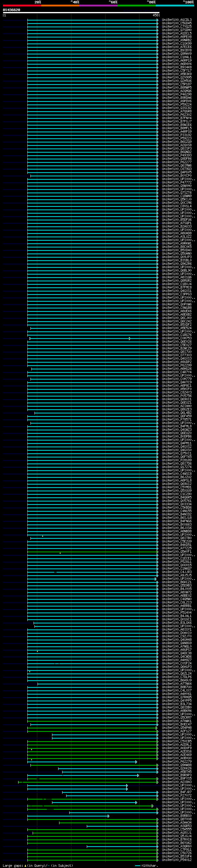
Task: Select hit label UniRef100_P54012
Action: pyautogui.click(x=177, y=860)
